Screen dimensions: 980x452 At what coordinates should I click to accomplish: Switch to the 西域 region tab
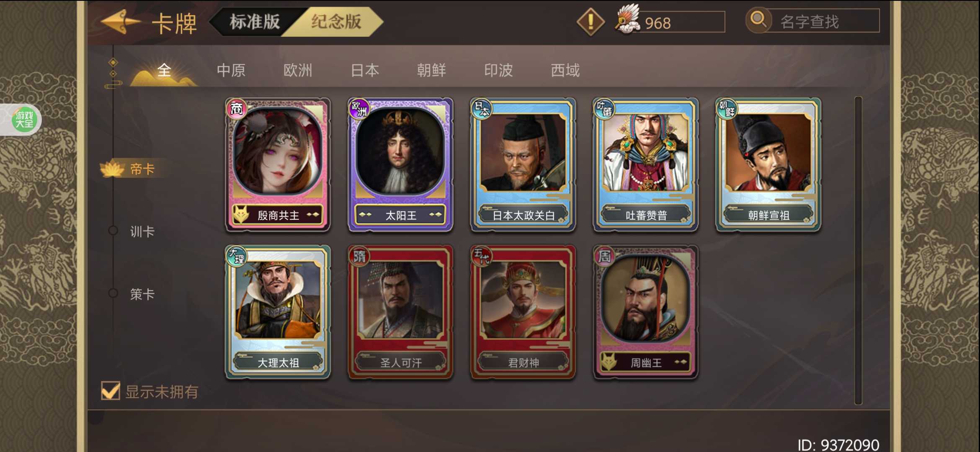coord(565,70)
